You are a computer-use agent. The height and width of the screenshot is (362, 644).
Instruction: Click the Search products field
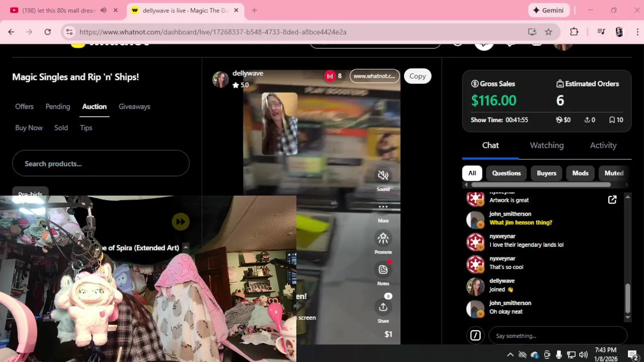point(101,164)
